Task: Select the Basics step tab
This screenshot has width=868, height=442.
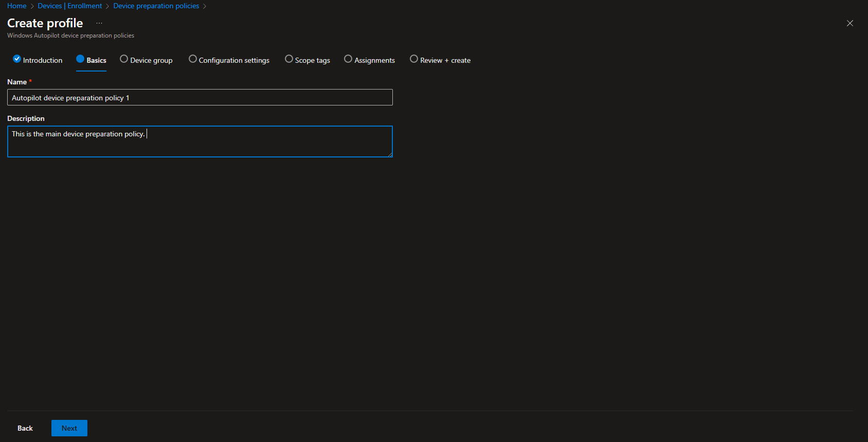Action: [x=91, y=60]
